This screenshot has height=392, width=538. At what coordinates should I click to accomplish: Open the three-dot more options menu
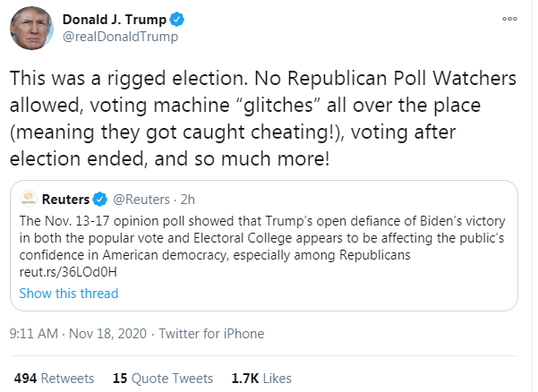coord(509,19)
